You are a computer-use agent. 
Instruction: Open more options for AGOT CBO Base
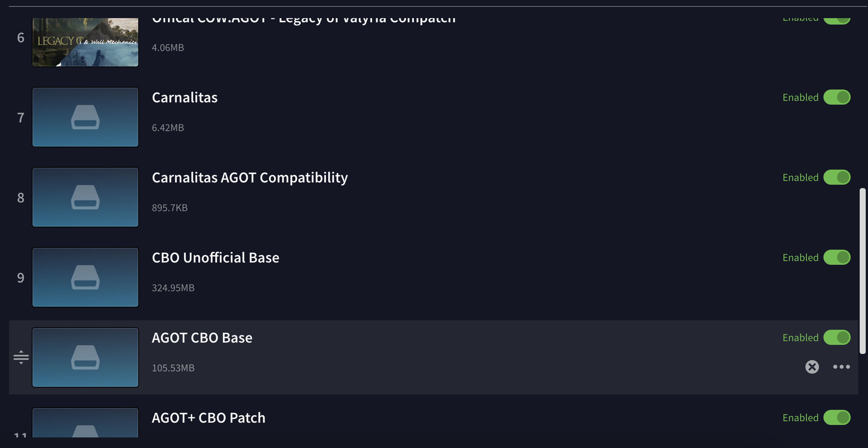point(842,367)
